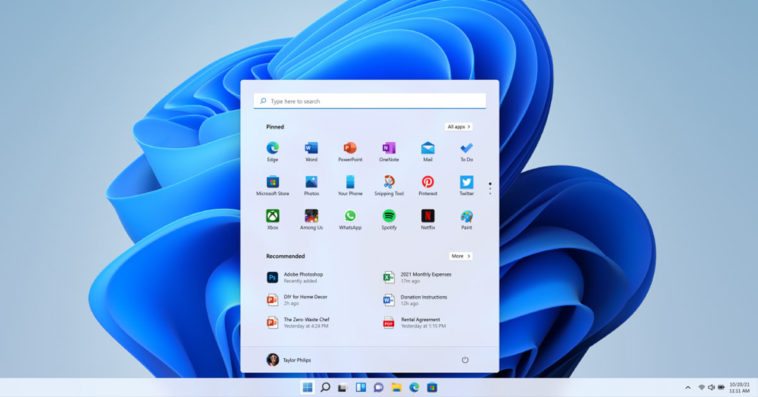Image resolution: width=758 pixels, height=397 pixels.
Task: Open the Rental Agreement PDF
Action: (x=414, y=323)
